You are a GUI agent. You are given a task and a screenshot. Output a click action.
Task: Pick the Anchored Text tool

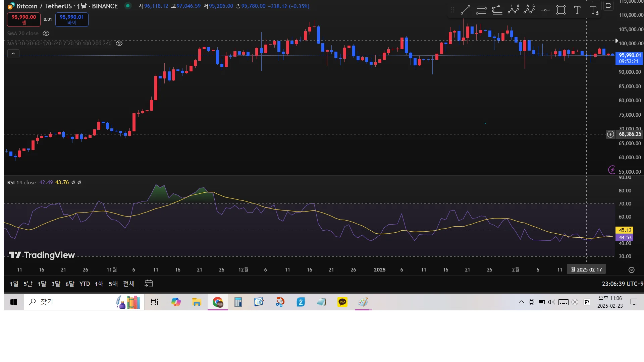coord(594,10)
